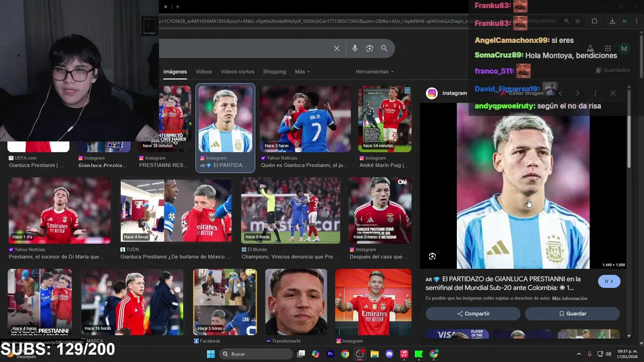Open the Google account avatar M
The image size is (644, 362).
624,48
